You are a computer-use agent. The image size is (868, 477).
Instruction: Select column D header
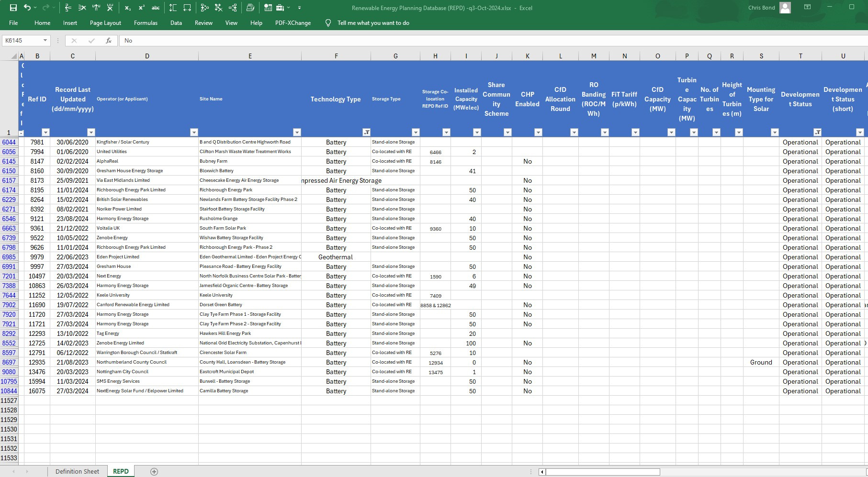tap(147, 56)
